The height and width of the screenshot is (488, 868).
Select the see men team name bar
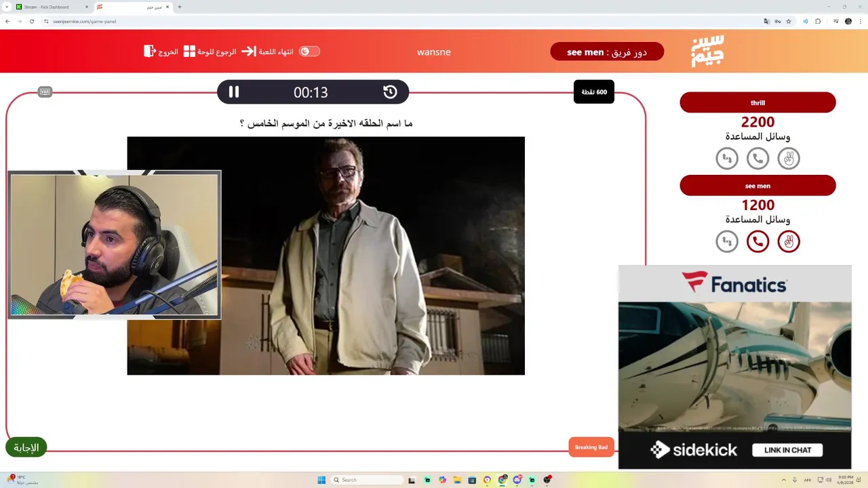point(757,186)
